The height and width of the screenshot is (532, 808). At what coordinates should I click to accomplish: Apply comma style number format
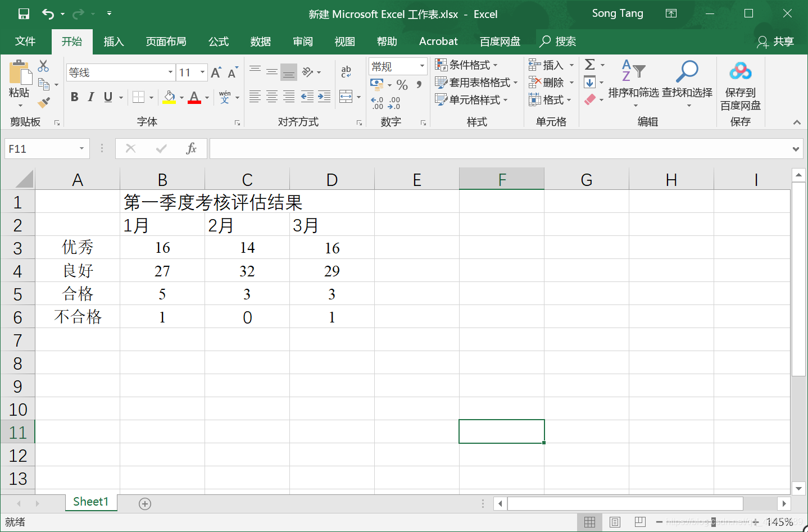point(419,85)
